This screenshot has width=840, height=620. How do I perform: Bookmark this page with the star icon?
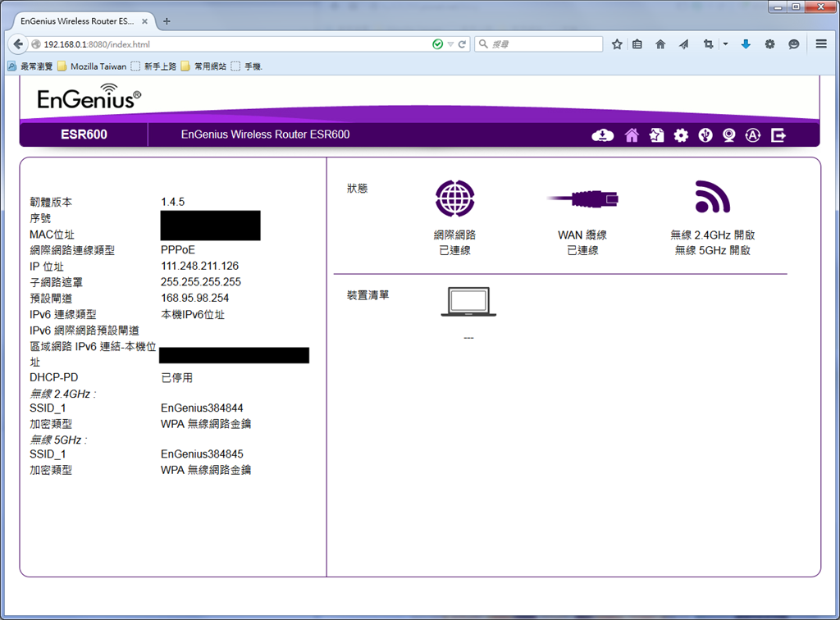point(617,44)
